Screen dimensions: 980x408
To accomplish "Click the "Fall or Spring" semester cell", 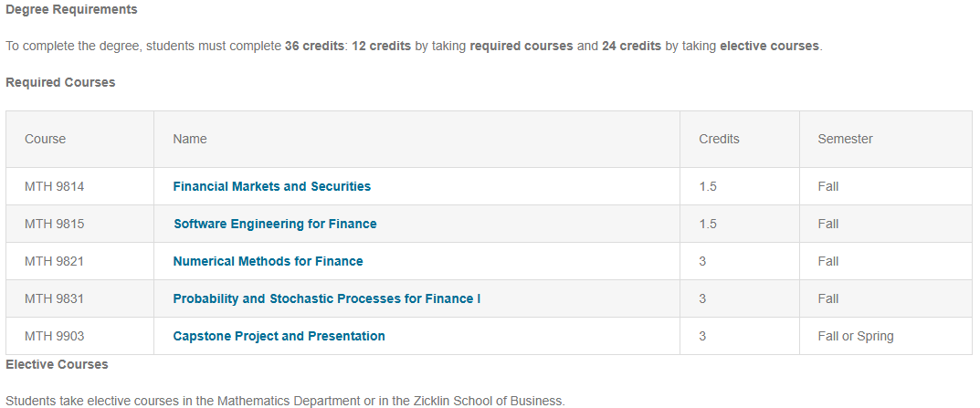I will click(856, 336).
